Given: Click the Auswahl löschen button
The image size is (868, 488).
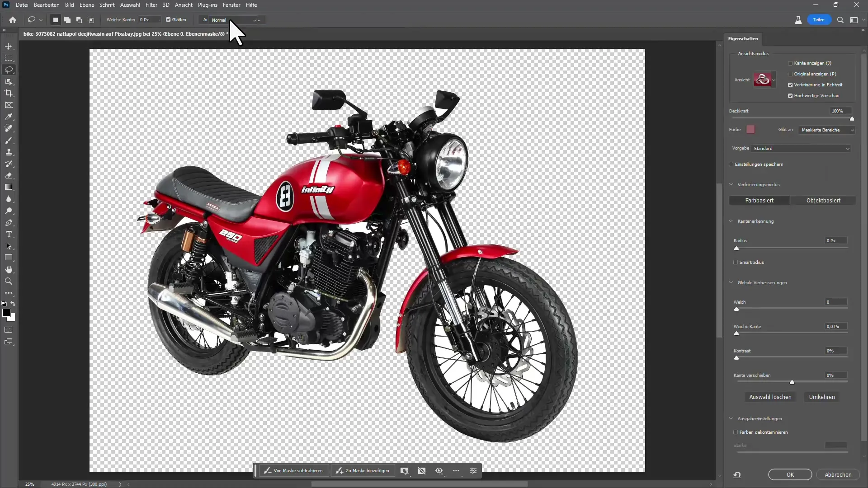Looking at the screenshot, I should click(x=770, y=397).
